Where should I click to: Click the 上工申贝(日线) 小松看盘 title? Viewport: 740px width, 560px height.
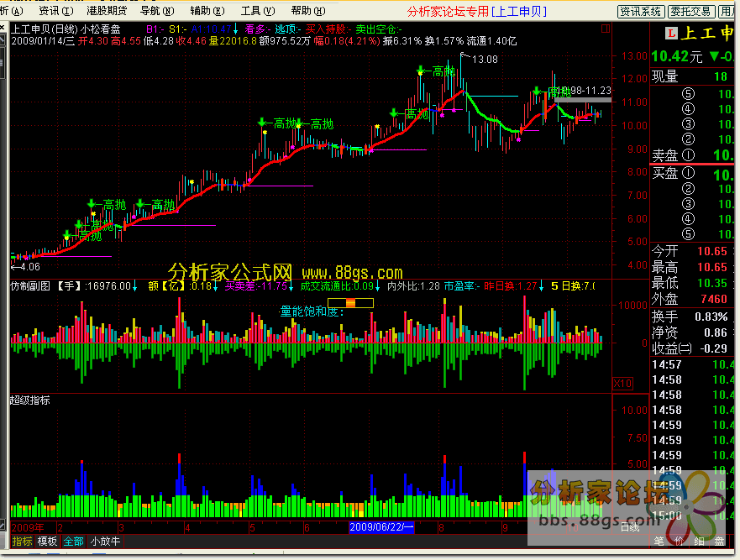(66, 29)
